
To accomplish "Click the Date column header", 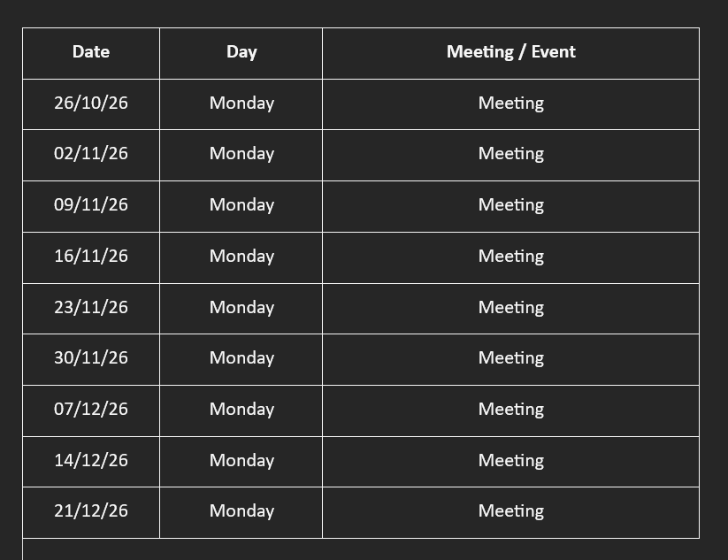I will (x=91, y=51).
